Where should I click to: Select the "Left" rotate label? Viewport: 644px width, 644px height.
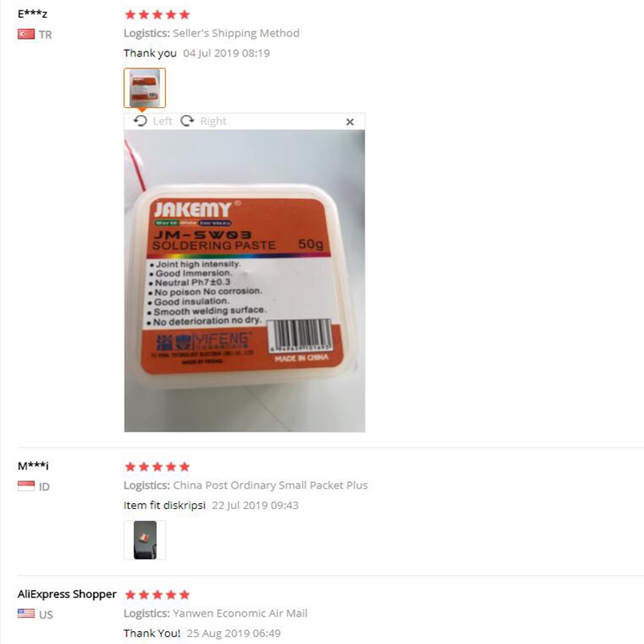163,122
